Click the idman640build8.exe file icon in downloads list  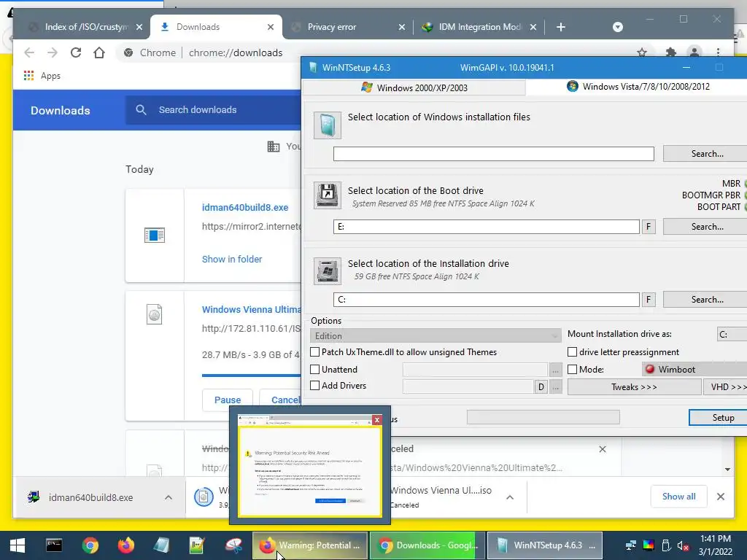click(155, 236)
